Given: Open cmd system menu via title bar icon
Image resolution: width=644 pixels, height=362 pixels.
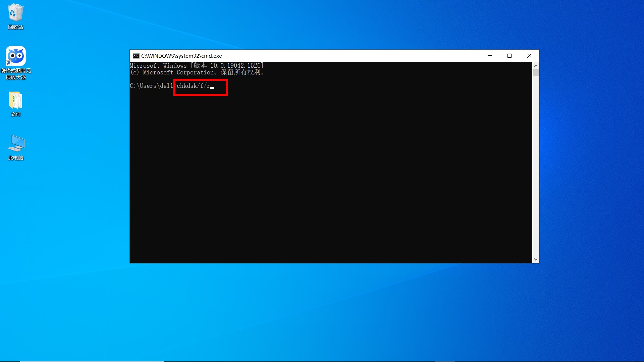Looking at the screenshot, I should [136, 56].
